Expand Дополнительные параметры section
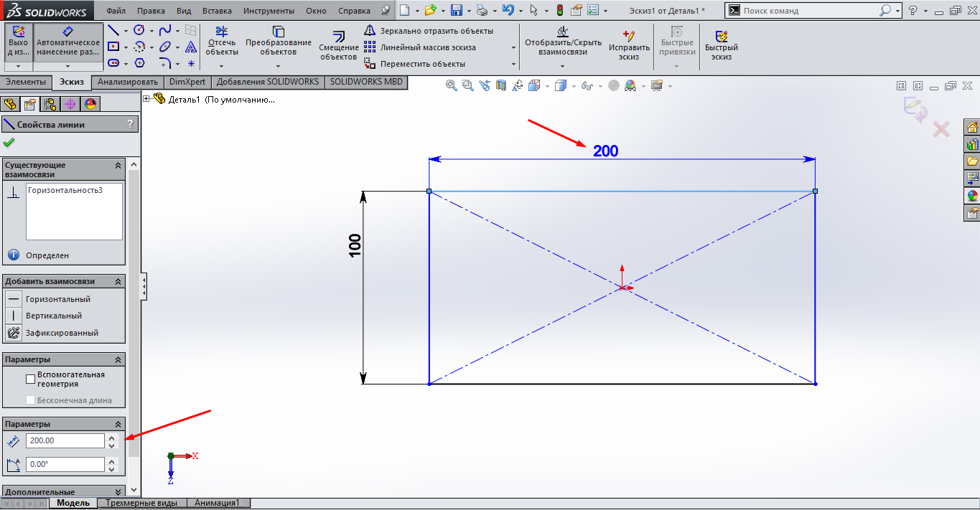980x510 pixels. [x=118, y=492]
